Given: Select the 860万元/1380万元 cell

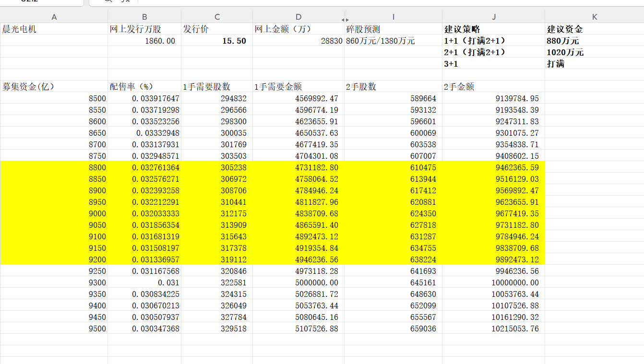Looking at the screenshot, I should click(x=393, y=41).
